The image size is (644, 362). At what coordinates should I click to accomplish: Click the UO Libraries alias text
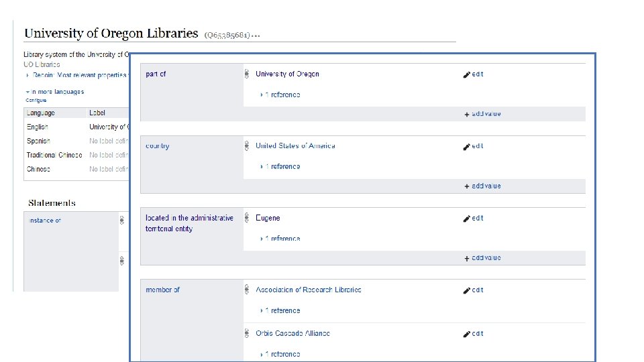point(42,64)
